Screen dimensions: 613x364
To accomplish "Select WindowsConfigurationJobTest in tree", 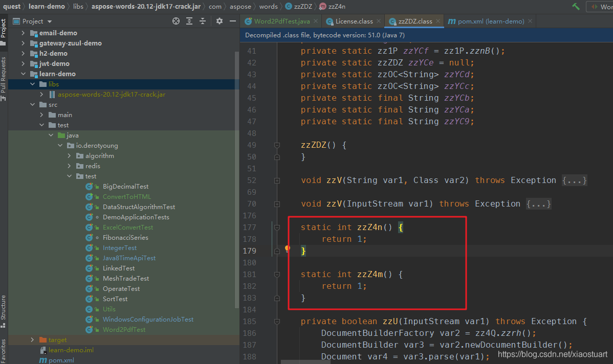I will coord(148,319).
